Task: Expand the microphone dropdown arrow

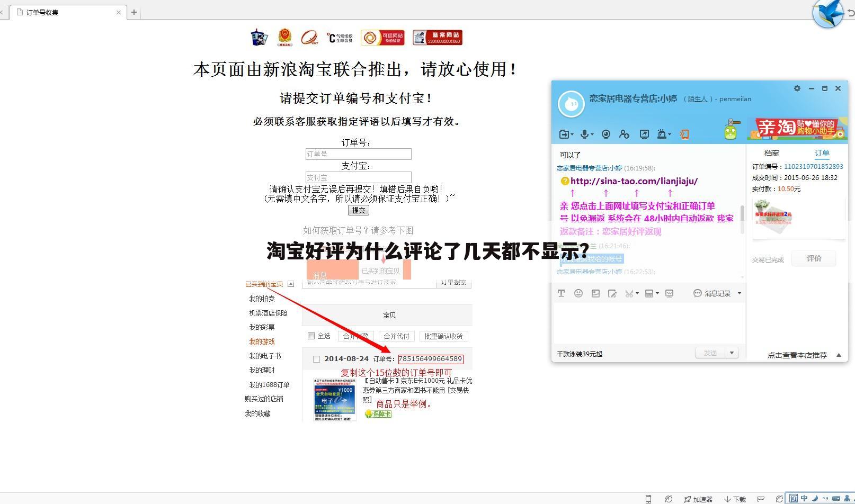Action: [x=592, y=134]
